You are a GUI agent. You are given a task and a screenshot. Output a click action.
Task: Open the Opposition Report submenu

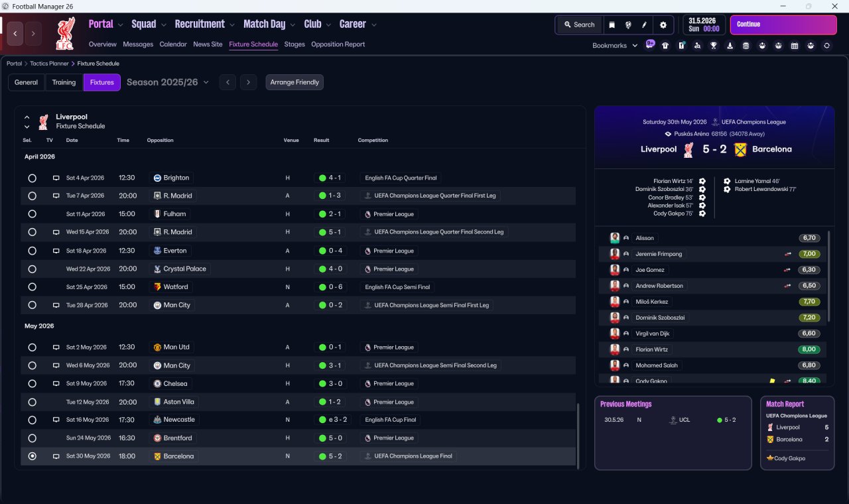click(338, 44)
